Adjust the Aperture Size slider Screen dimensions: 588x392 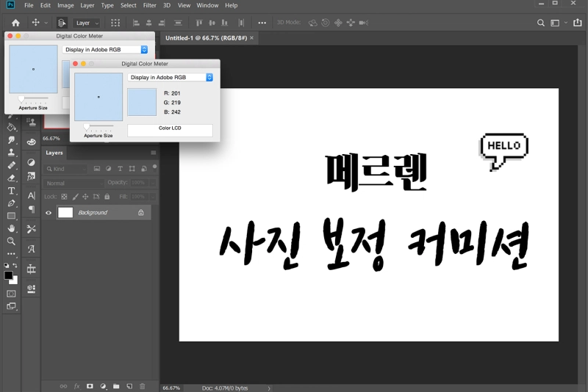[x=87, y=127]
